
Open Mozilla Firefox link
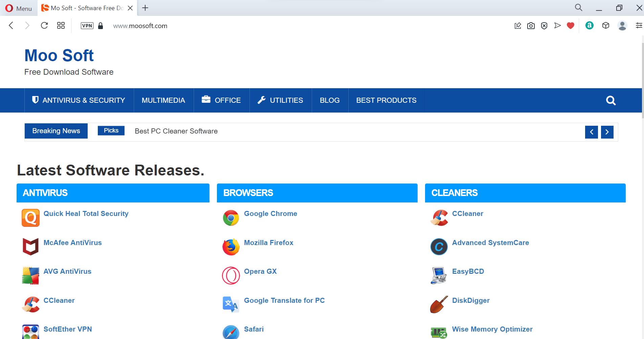click(269, 243)
